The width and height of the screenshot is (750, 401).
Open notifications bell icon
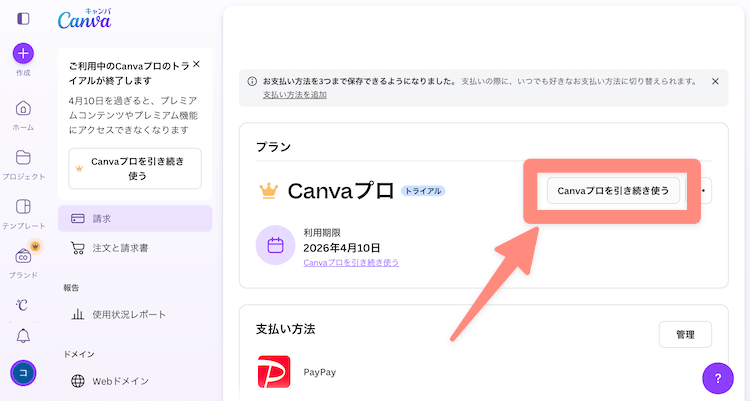tap(23, 336)
